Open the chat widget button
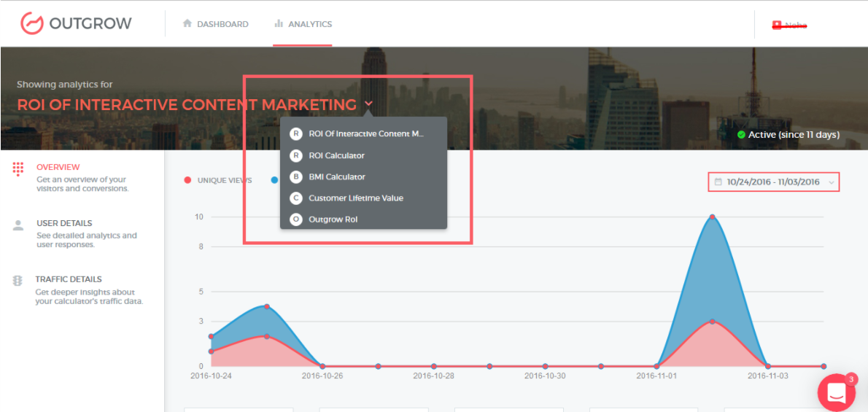This screenshot has width=868, height=412. point(836,392)
